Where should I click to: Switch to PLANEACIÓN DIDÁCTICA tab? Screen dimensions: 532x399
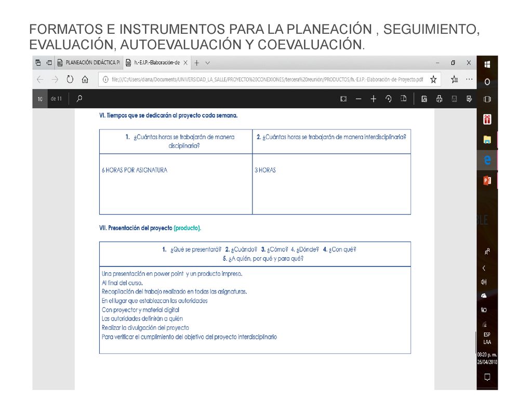(88, 63)
